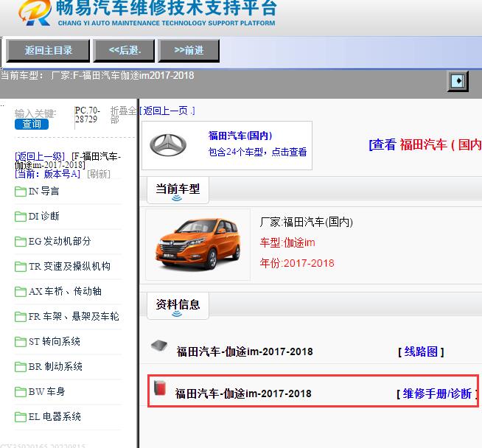Expand the DI 诊断 tree item
The image size is (482, 448).
43,216
